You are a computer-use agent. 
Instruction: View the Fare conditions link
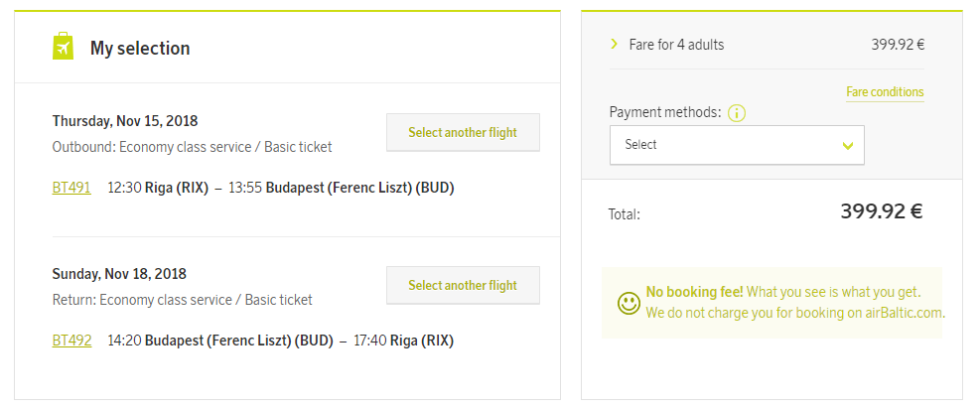point(885,92)
